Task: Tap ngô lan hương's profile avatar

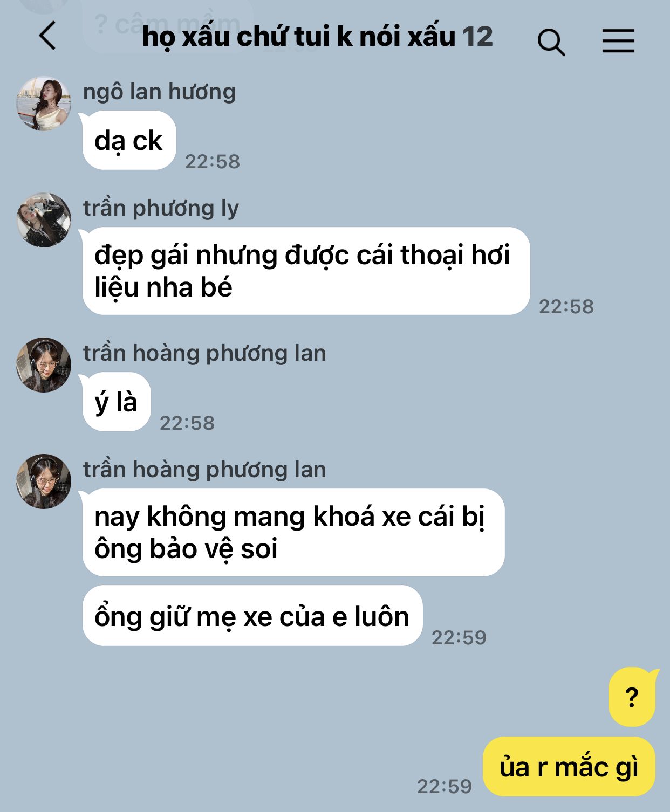Action: [44, 104]
